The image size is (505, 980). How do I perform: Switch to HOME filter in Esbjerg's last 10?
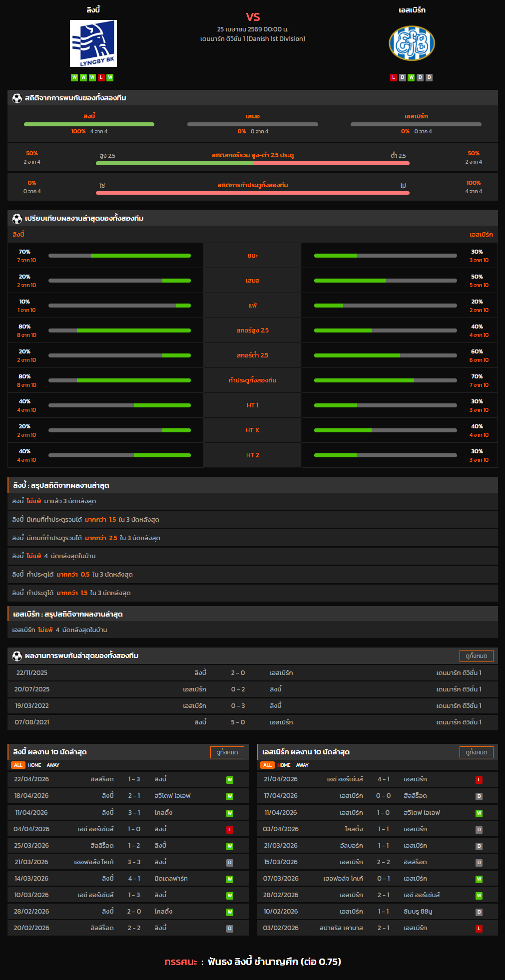point(284,765)
